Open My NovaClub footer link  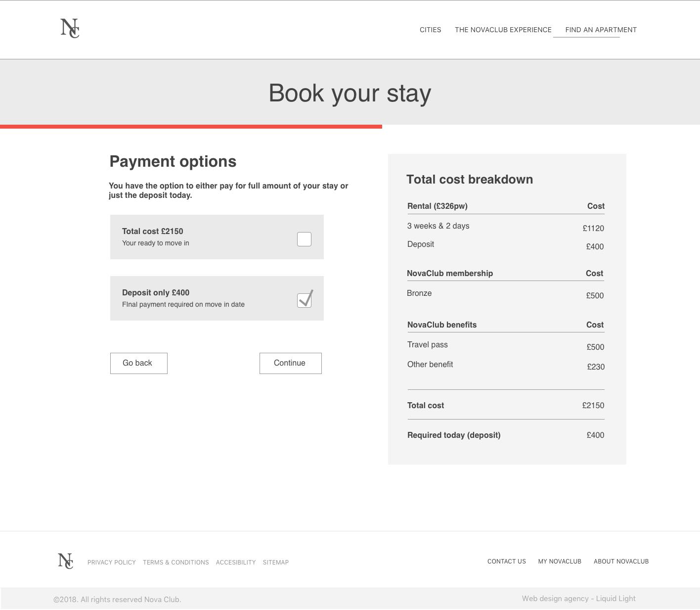[560, 562]
